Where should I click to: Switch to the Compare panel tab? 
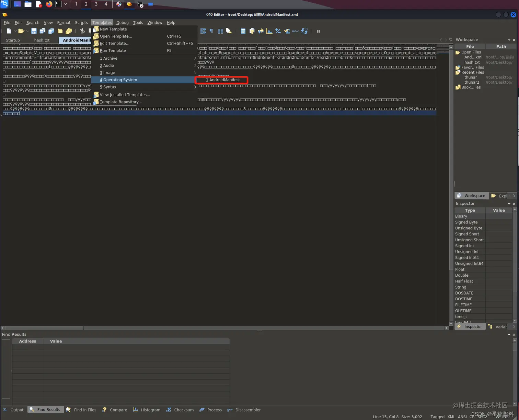click(x=115, y=410)
